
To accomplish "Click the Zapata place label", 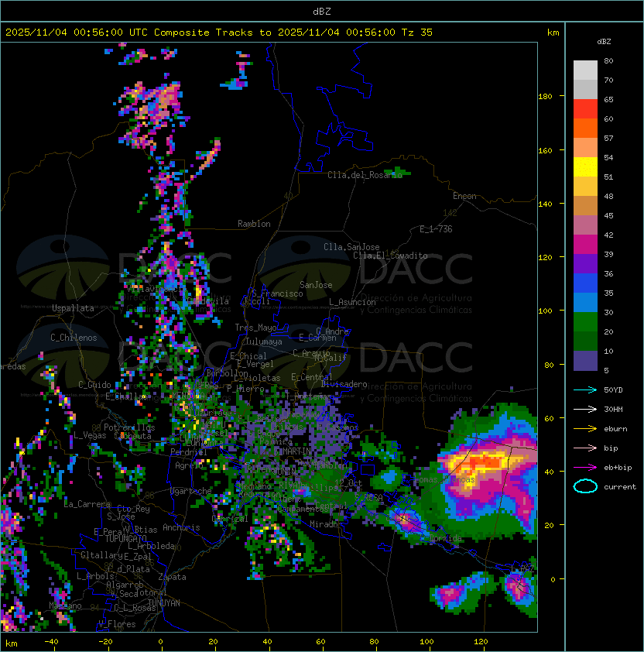I will (172, 577).
